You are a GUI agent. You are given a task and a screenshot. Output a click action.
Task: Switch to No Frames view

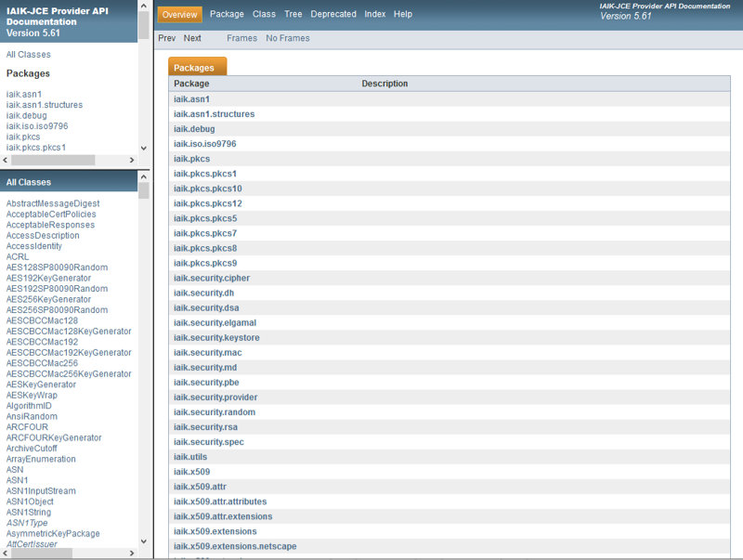(288, 38)
